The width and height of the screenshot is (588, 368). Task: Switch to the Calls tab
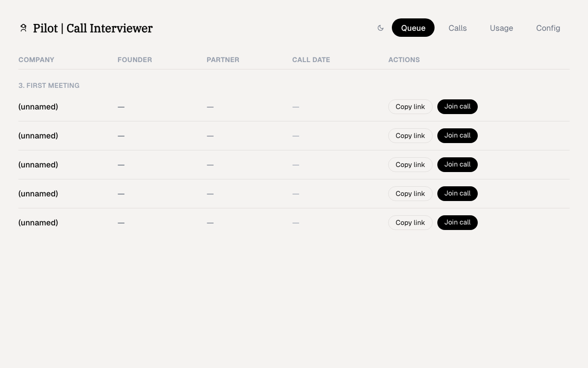[x=458, y=28]
